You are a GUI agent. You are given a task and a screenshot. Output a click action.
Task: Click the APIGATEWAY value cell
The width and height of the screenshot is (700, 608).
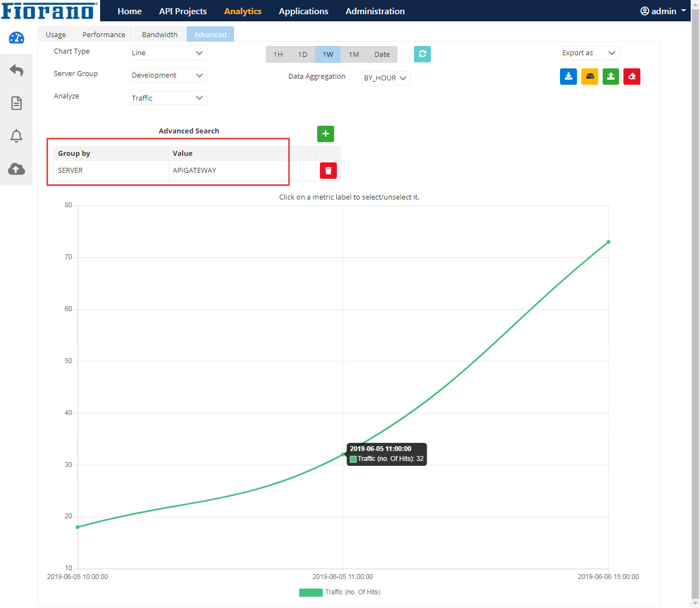242,171
